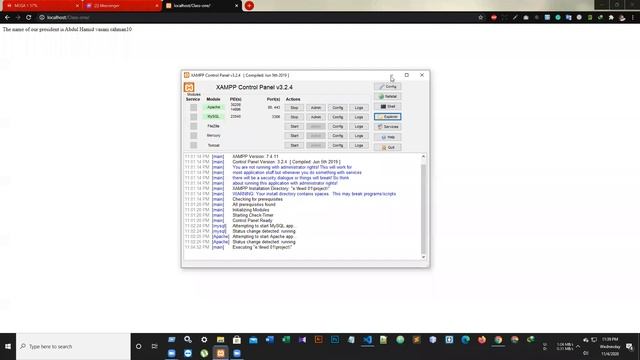The height and width of the screenshot is (360, 640).
Task: Toggle the Mercury service checkbox
Action: (x=193, y=136)
